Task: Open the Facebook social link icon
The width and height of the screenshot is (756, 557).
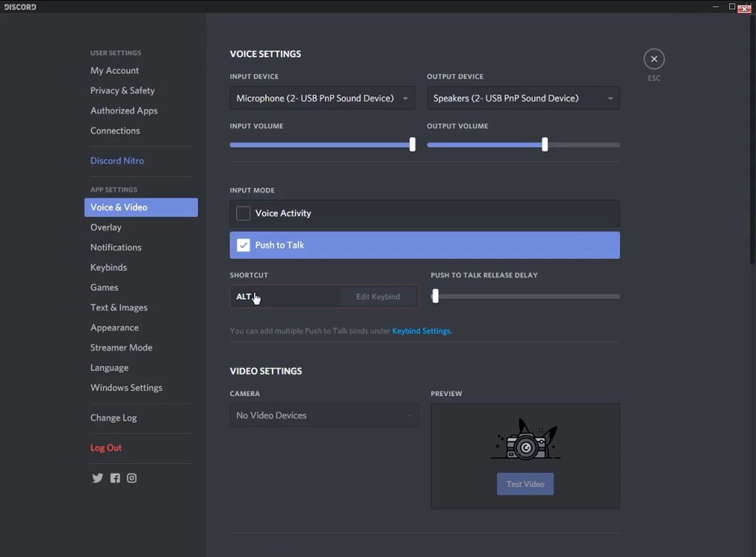Action: [115, 478]
